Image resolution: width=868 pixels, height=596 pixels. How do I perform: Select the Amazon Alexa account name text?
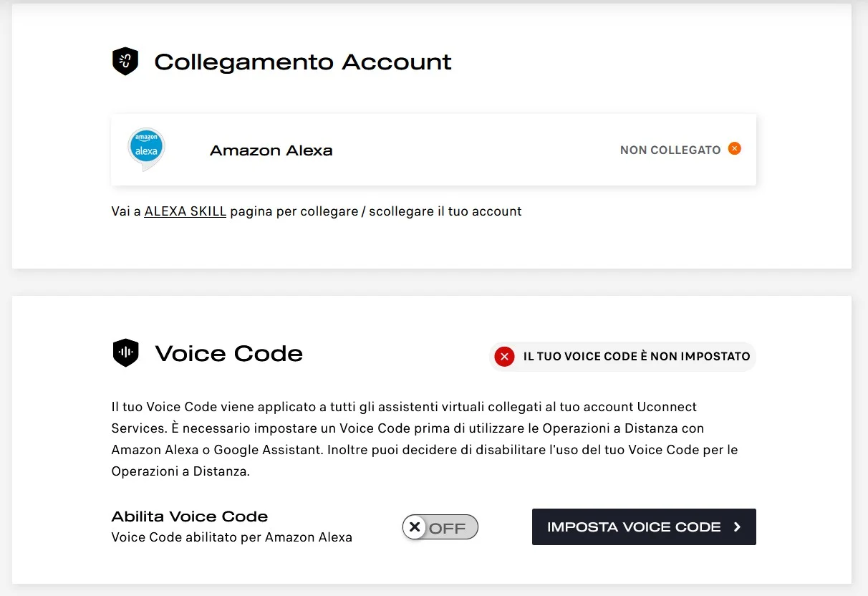271,150
